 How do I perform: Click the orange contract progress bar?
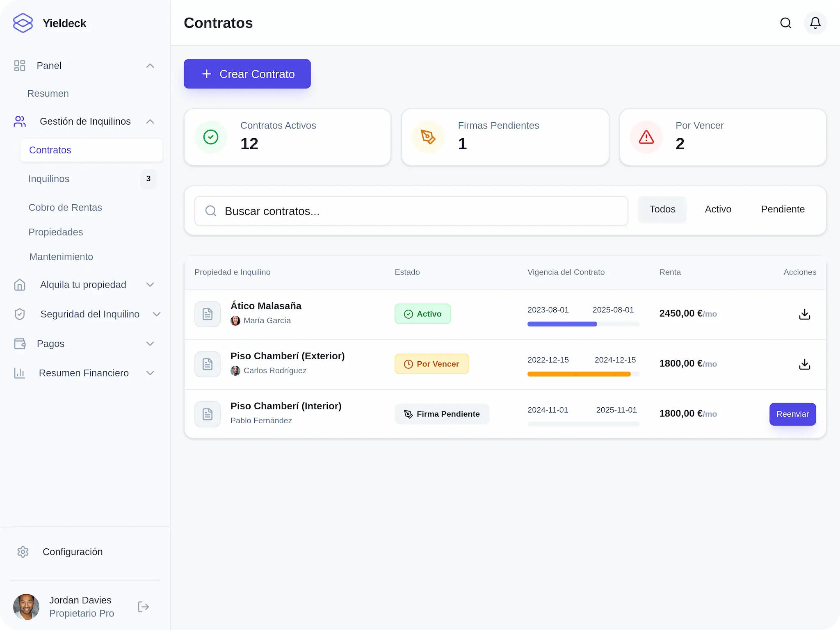point(579,374)
